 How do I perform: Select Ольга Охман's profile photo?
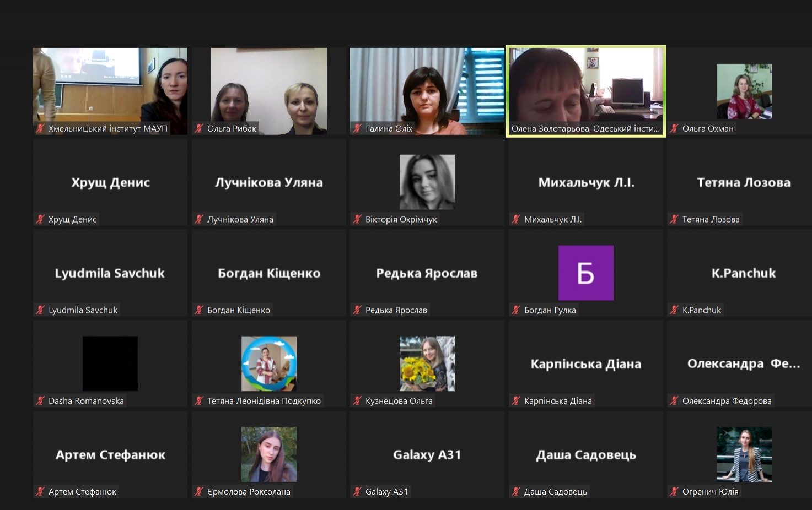click(744, 91)
